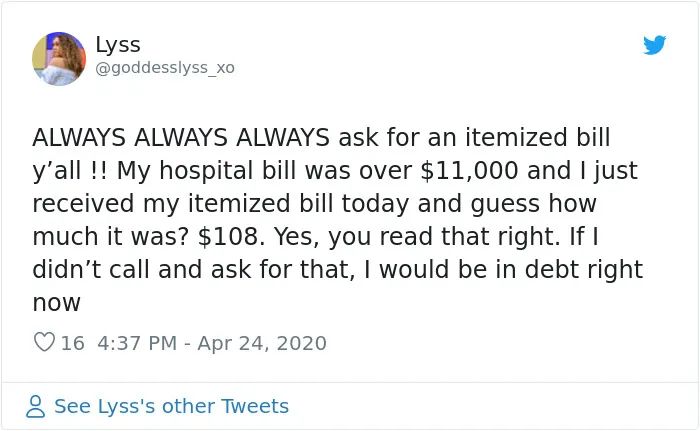Like the tweet with the heart icon

click(x=44, y=343)
